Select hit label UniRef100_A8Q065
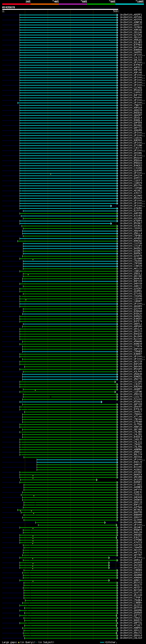This screenshot has height=644, width=146. coord(131,231)
